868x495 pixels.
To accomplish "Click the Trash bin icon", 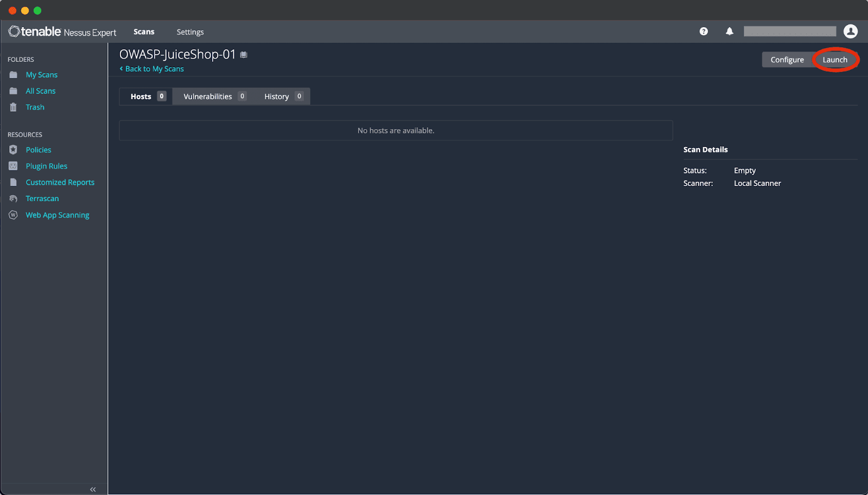I will [14, 107].
